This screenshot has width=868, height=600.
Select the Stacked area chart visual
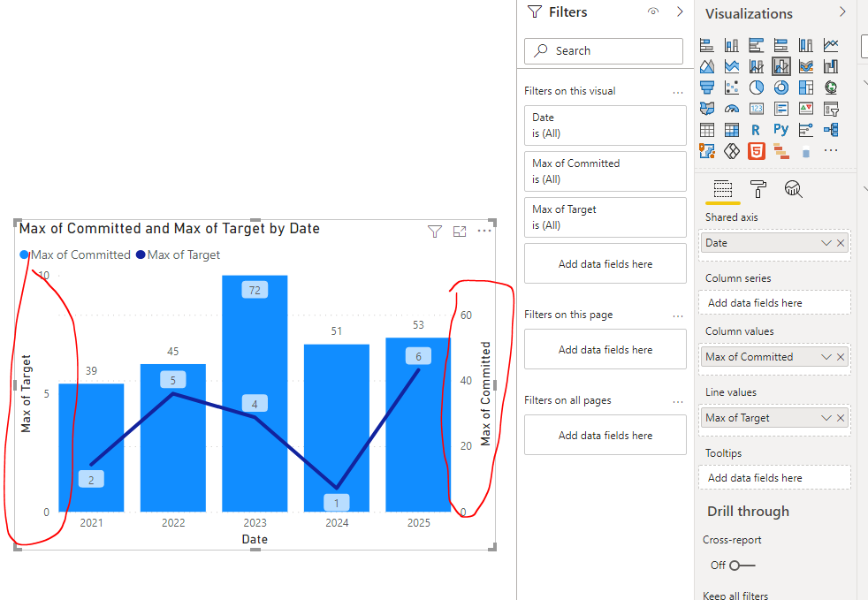[x=732, y=66]
